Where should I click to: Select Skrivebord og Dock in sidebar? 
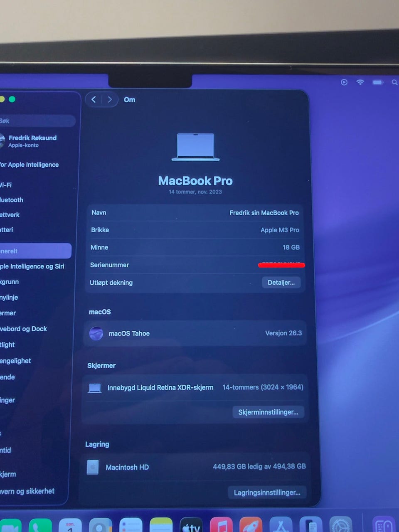click(x=23, y=329)
